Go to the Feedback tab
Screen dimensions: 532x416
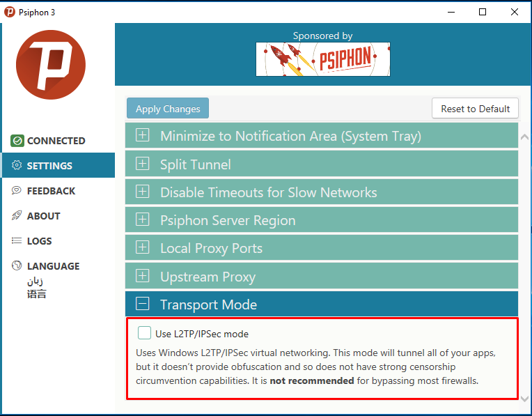point(58,190)
